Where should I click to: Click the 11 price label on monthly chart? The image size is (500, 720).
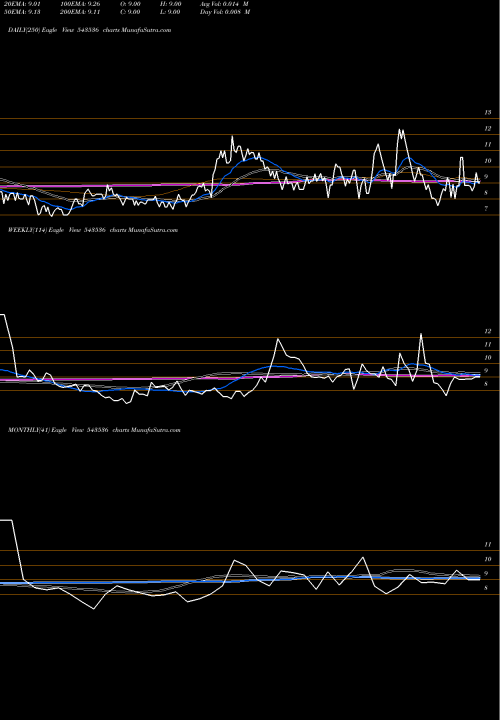point(488,545)
